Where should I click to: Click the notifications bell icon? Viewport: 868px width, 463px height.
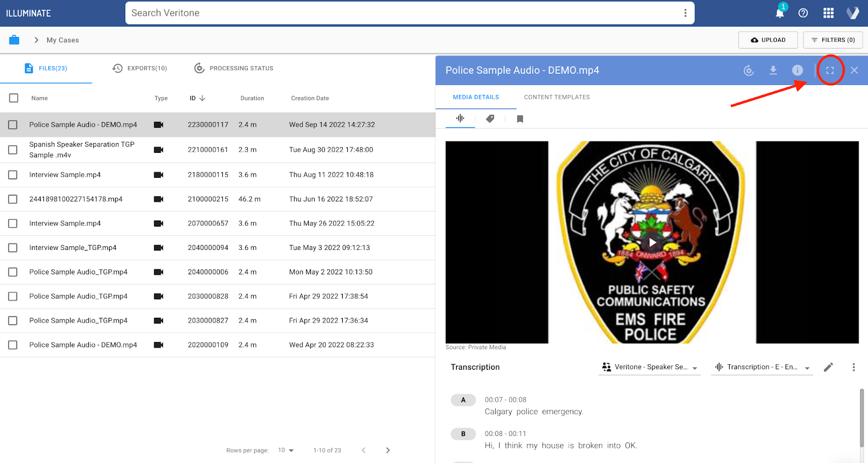point(780,13)
